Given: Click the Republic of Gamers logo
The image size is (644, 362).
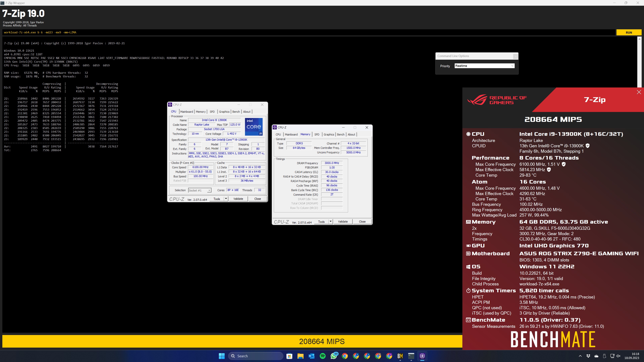Looking at the screenshot, I should point(497,100).
